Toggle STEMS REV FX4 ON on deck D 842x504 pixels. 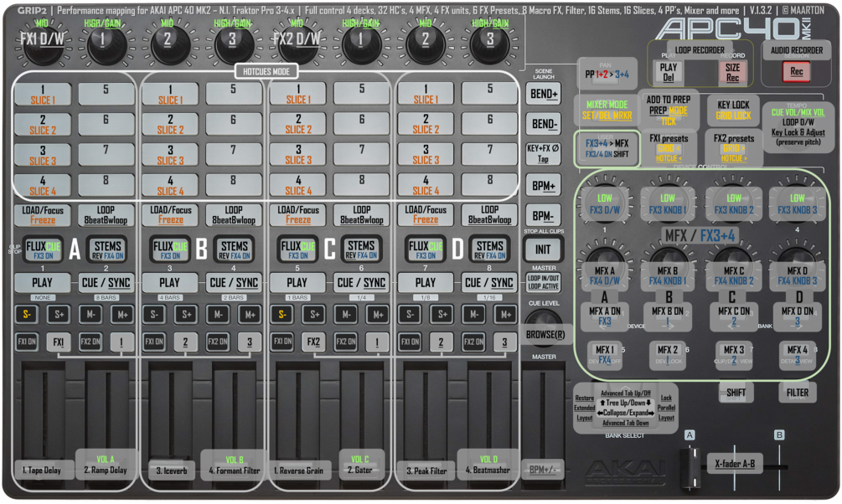pos(490,249)
